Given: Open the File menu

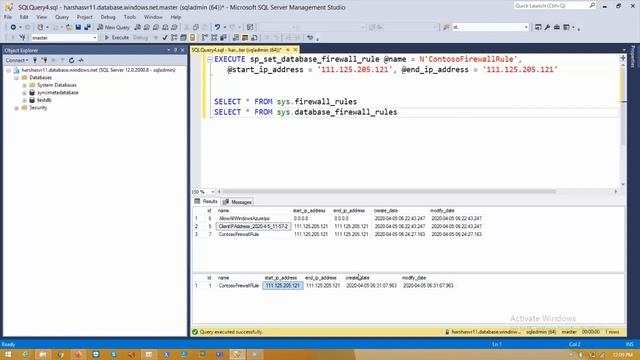Looking at the screenshot, I should point(8,17).
